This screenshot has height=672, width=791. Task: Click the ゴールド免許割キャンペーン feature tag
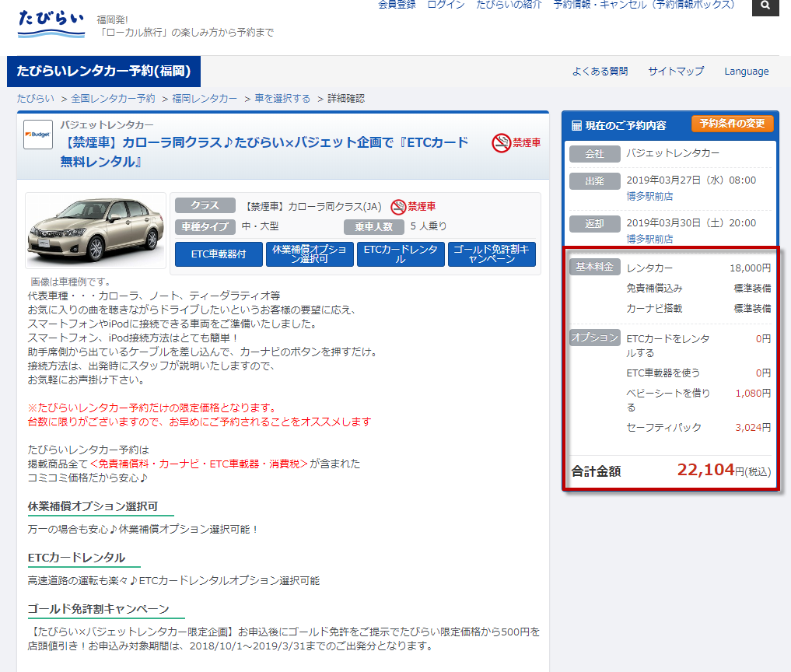pyautogui.click(x=492, y=254)
